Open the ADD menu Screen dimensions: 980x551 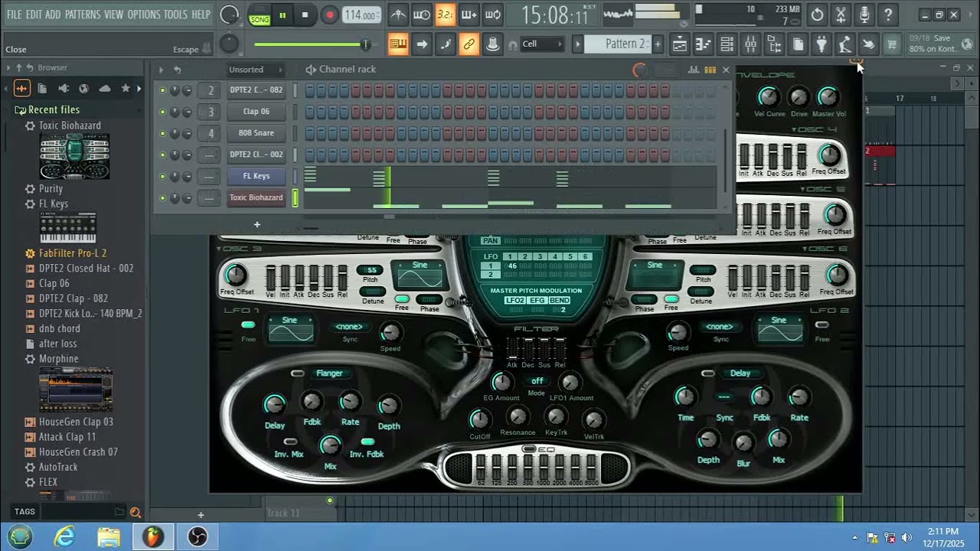click(x=53, y=15)
